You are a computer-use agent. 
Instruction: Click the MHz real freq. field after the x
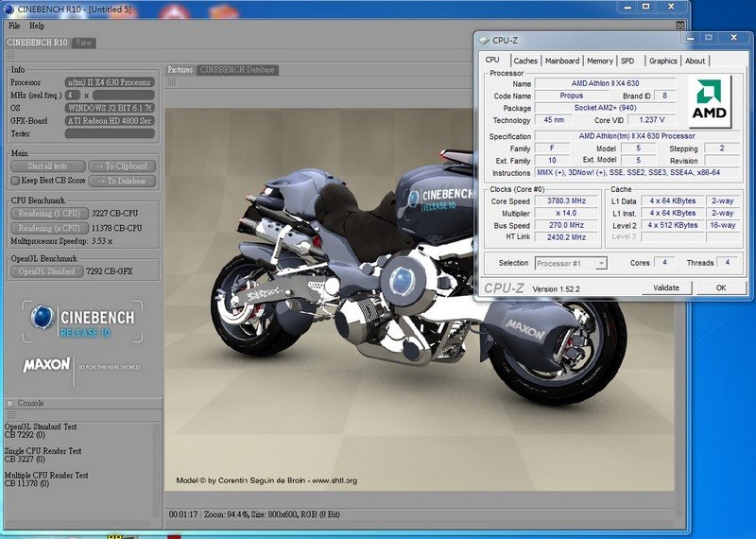coord(124,96)
